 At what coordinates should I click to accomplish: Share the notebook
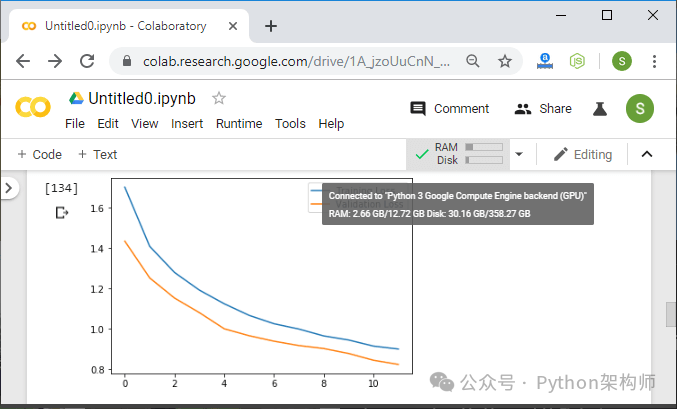click(x=543, y=108)
